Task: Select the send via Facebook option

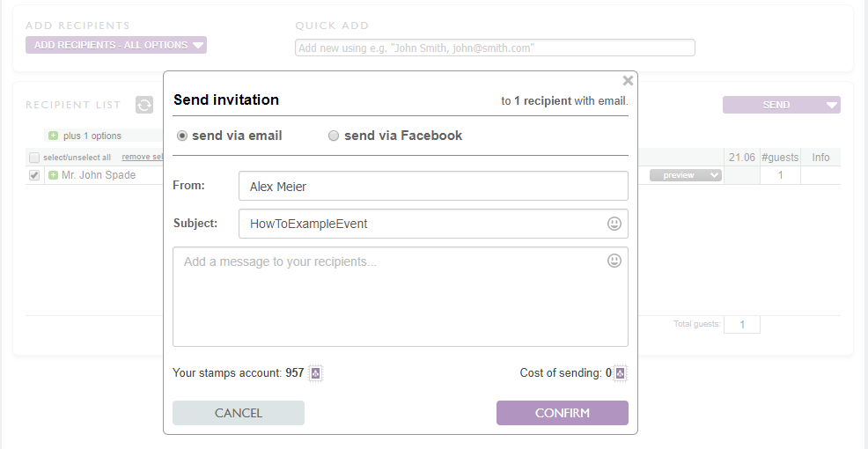Action: [x=334, y=136]
